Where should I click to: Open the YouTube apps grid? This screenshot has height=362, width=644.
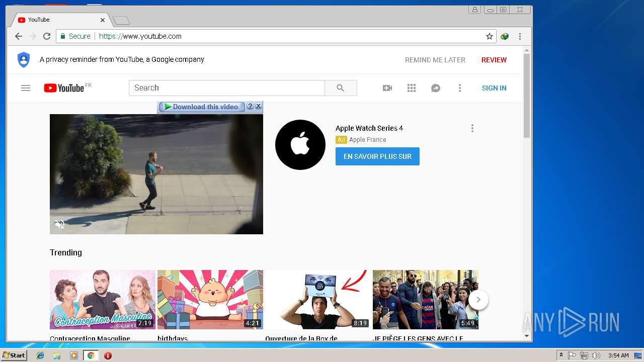click(x=412, y=88)
